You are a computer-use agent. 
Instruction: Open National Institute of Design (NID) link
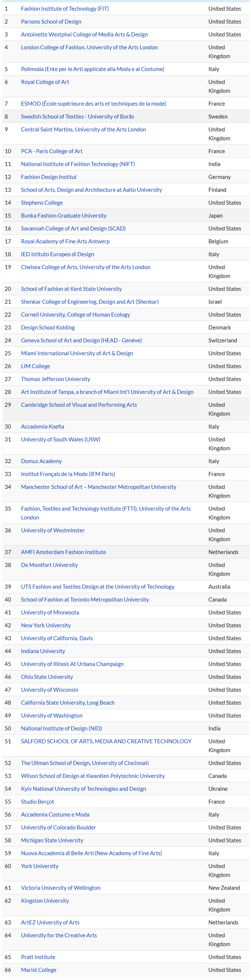[61, 729]
